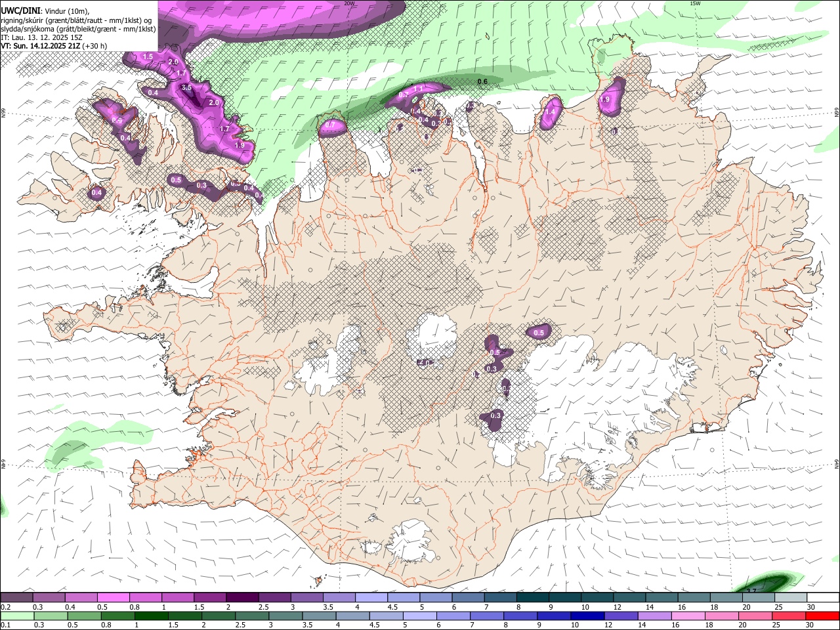Viewport: 840px width, 630px height.
Task: Click light grey snow swatch between 25 and 30
Action: click(x=791, y=598)
